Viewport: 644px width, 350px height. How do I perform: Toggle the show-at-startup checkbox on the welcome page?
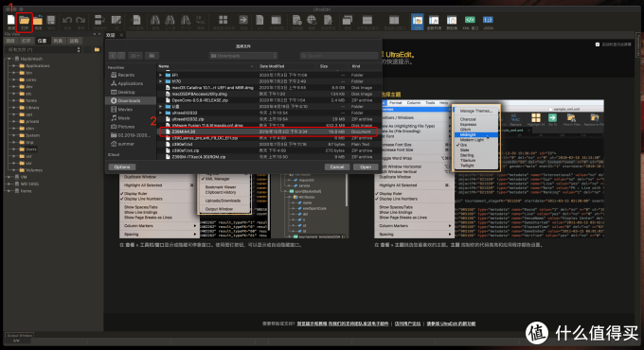[598, 44]
